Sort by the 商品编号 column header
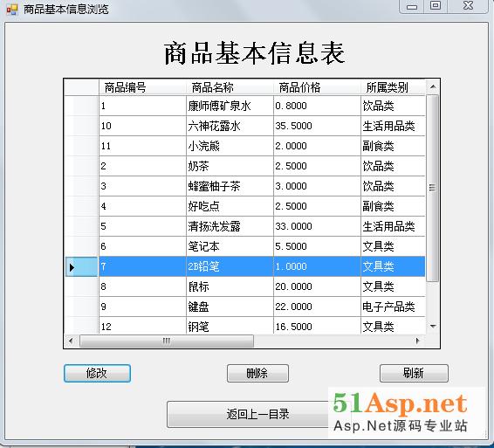This screenshot has height=448, width=494. click(x=142, y=87)
